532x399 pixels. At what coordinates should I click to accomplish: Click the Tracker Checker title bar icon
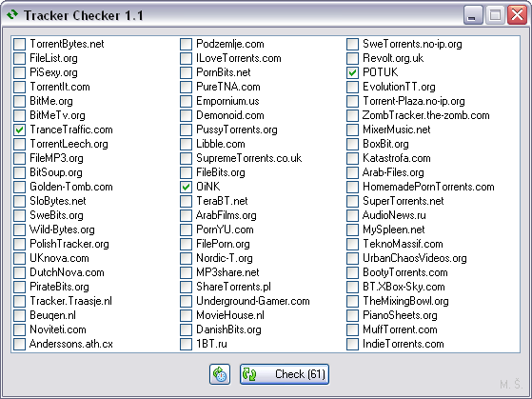coord(12,15)
